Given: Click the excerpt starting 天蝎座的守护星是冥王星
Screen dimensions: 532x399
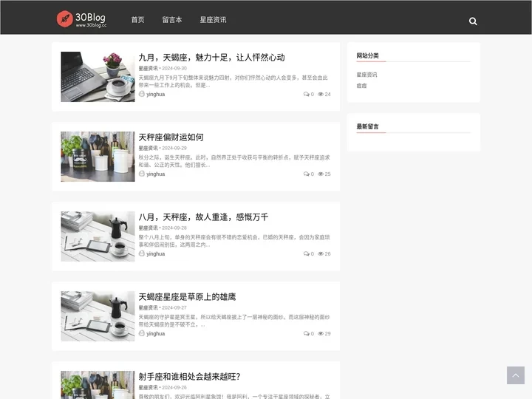Looking at the screenshot, I should point(234,320).
